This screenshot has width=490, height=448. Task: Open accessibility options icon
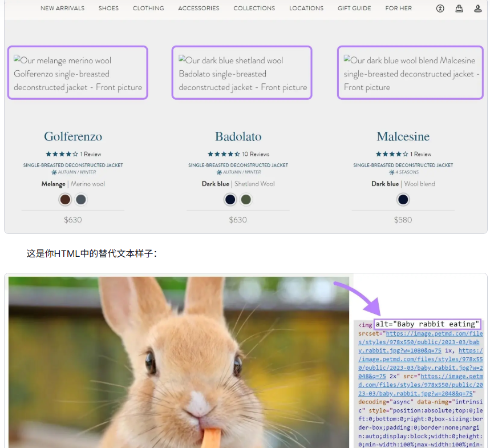click(440, 9)
